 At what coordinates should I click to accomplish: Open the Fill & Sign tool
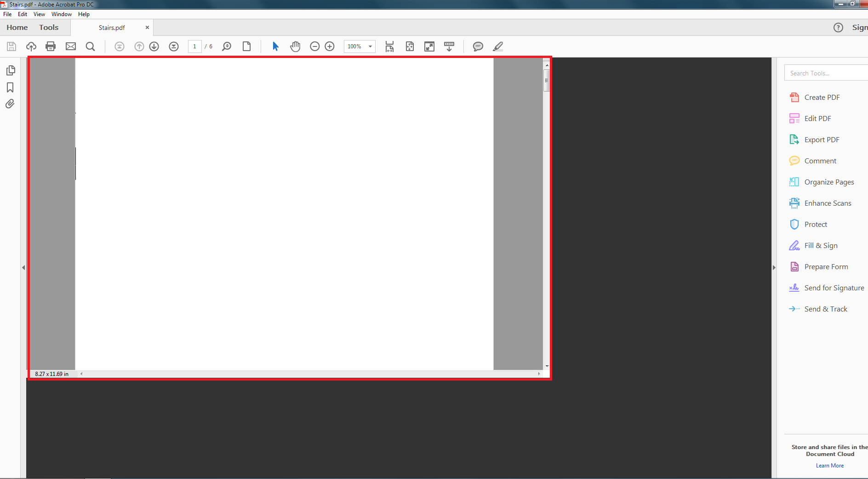821,245
